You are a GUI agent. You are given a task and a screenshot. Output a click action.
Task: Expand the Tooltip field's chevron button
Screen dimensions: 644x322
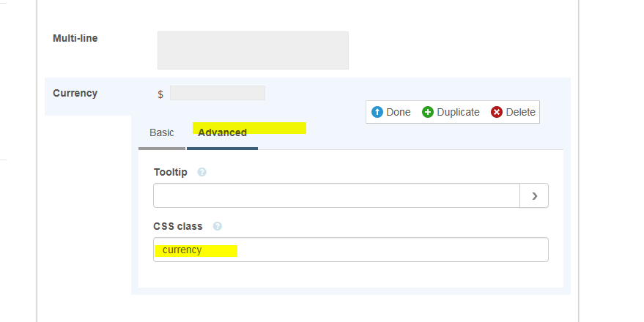coord(534,195)
